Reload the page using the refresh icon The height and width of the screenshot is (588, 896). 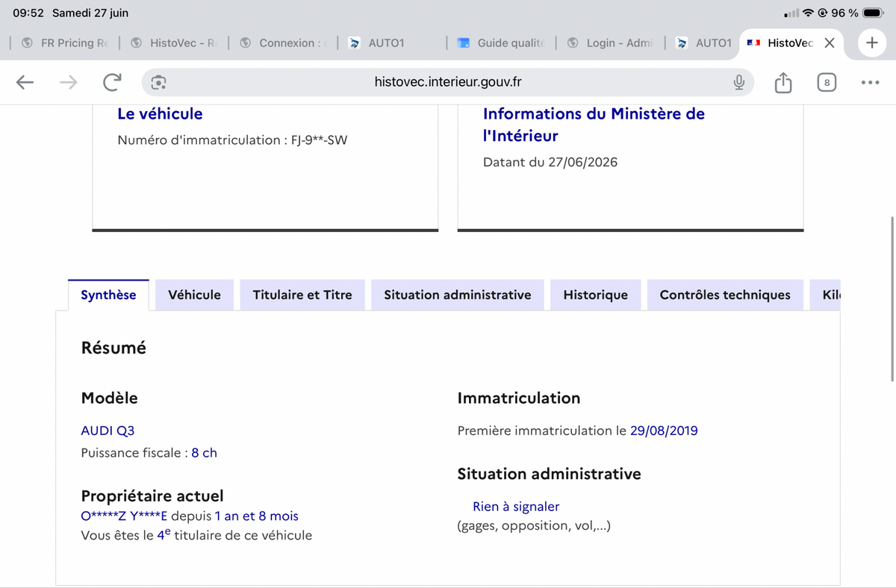click(x=112, y=83)
